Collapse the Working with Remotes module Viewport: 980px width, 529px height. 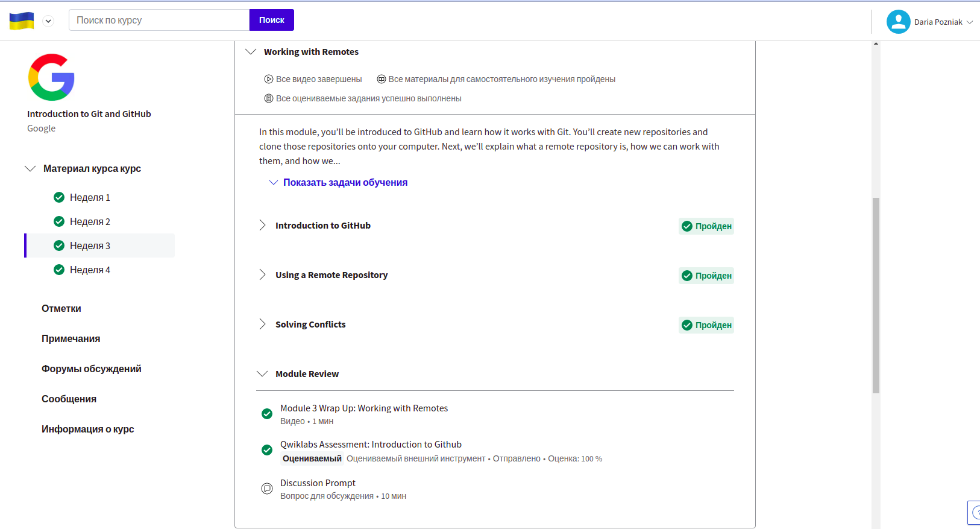pyautogui.click(x=251, y=52)
